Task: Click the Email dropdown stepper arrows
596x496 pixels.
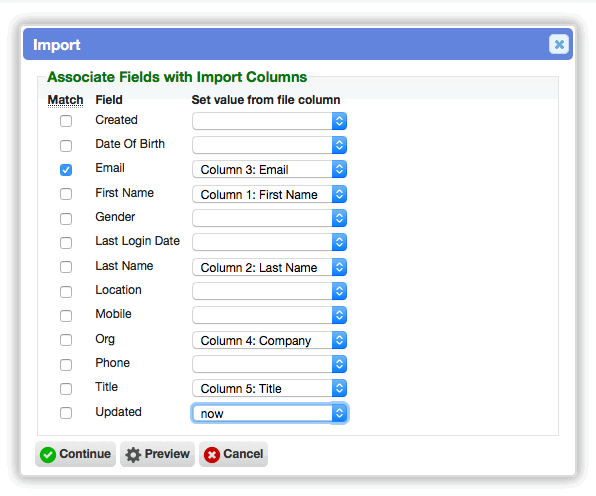Action: tap(339, 169)
